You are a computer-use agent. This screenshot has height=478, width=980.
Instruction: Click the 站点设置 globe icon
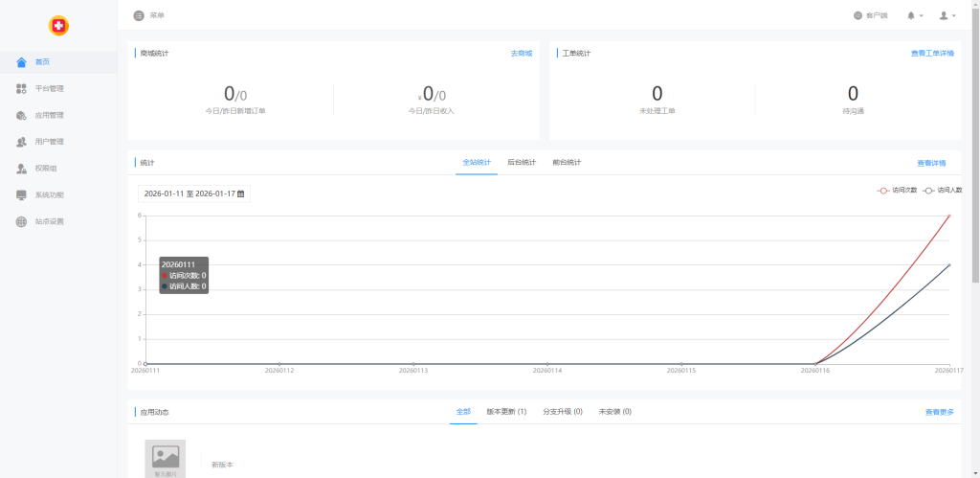click(x=22, y=222)
